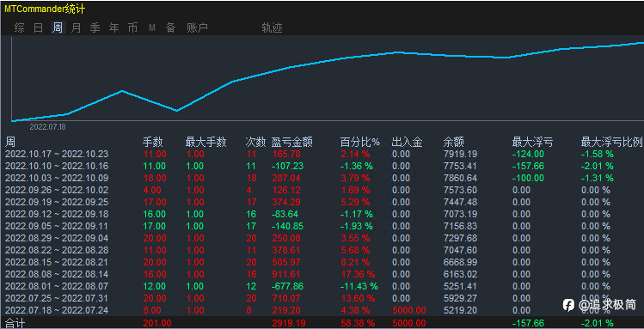Open the 备 notes tab
Viewport: 644px width, 329px height.
pyautogui.click(x=170, y=27)
